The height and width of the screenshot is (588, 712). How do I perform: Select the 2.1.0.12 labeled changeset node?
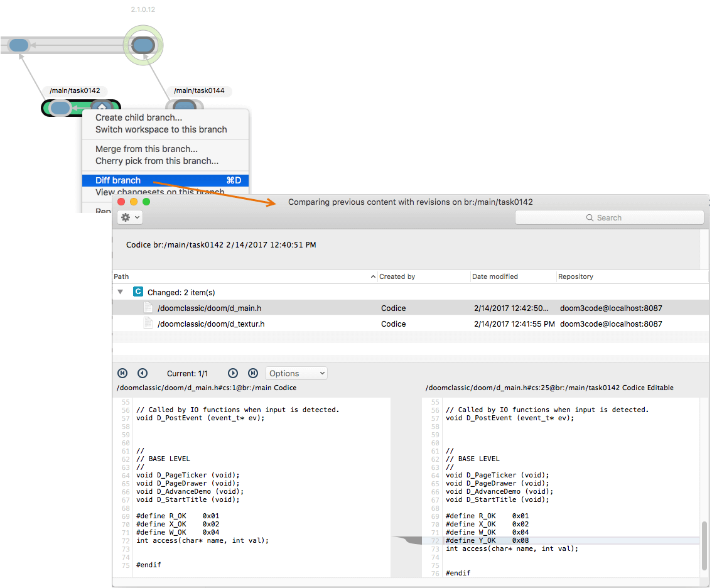click(143, 45)
